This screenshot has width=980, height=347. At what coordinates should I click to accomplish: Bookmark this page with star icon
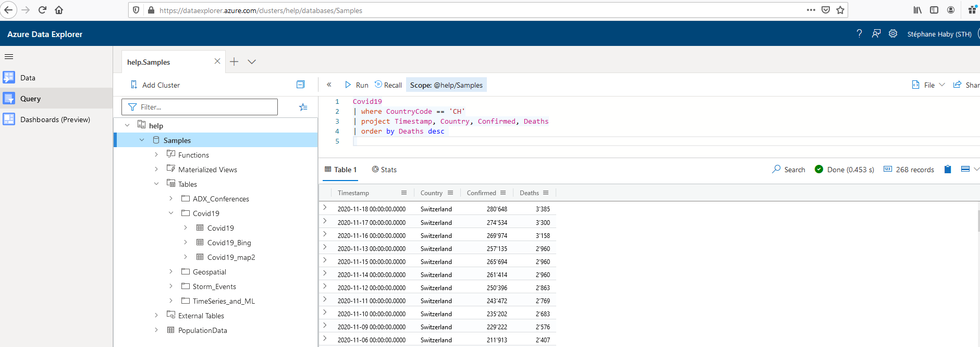click(840, 10)
